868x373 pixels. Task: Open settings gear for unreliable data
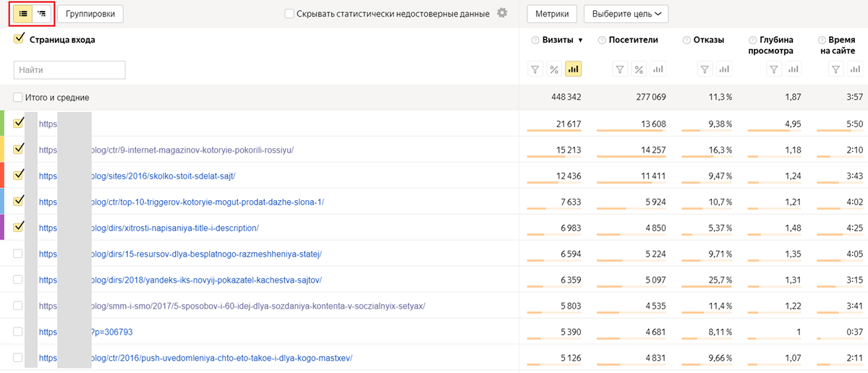coord(502,13)
